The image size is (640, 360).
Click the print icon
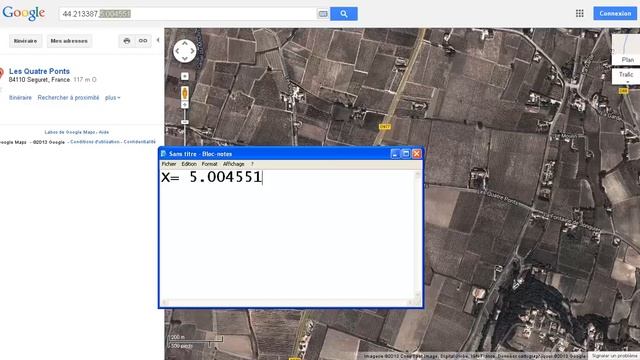[127, 41]
